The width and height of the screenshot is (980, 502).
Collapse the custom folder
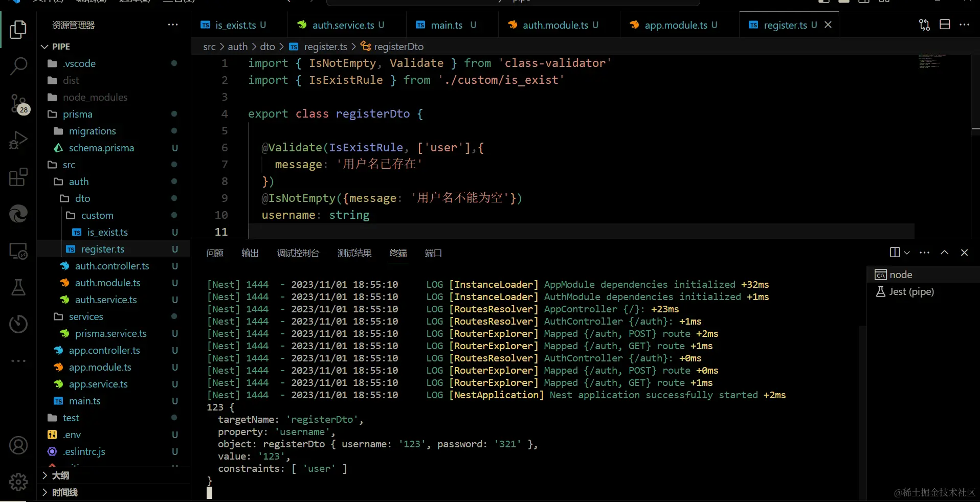click(114, 215)
